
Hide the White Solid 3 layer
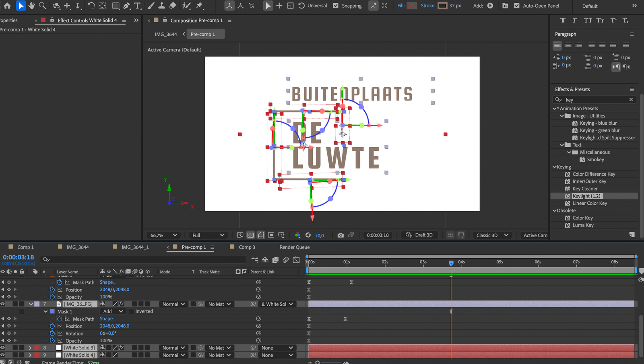point(3,348)
